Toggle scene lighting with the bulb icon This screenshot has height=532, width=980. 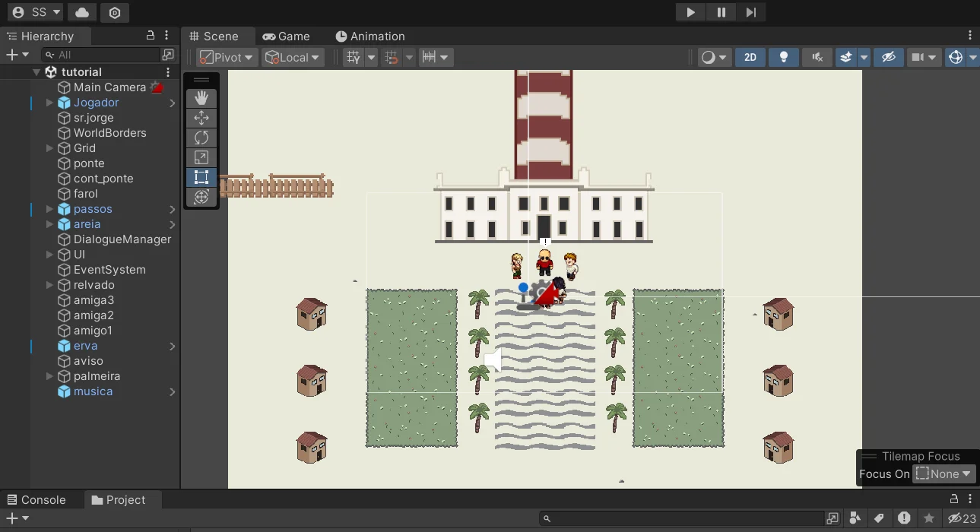tap(784, 57)
